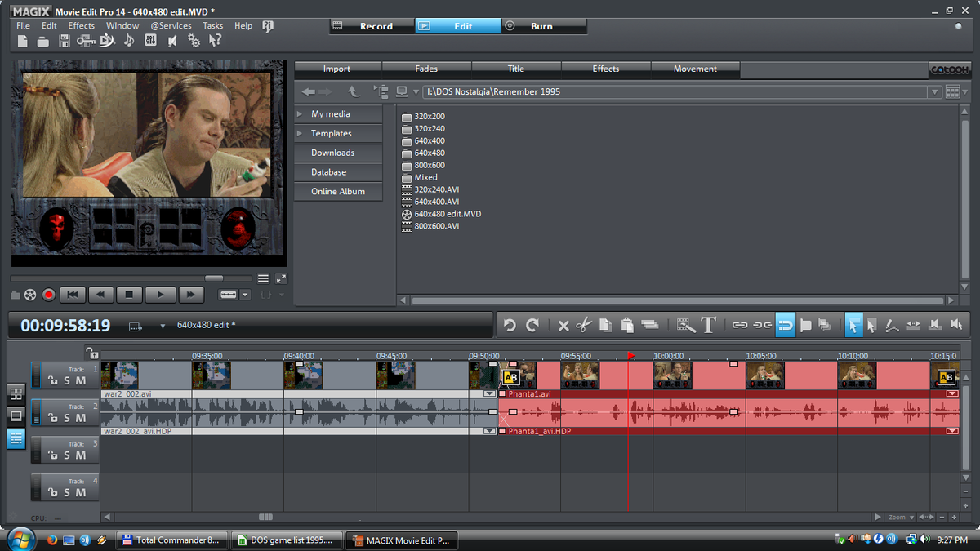Click the music note icon in top toolbar
Screen dimensions: 980x551
coord(129,41)
